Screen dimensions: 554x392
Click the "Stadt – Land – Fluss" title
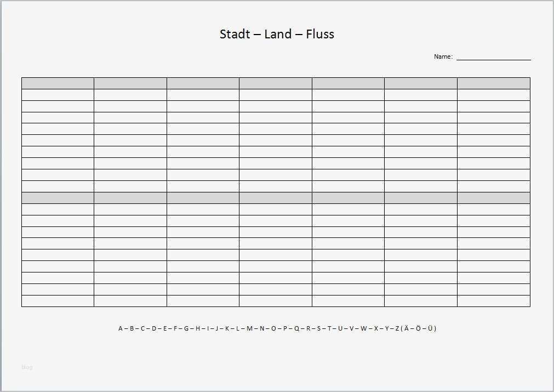pos(277,34)
